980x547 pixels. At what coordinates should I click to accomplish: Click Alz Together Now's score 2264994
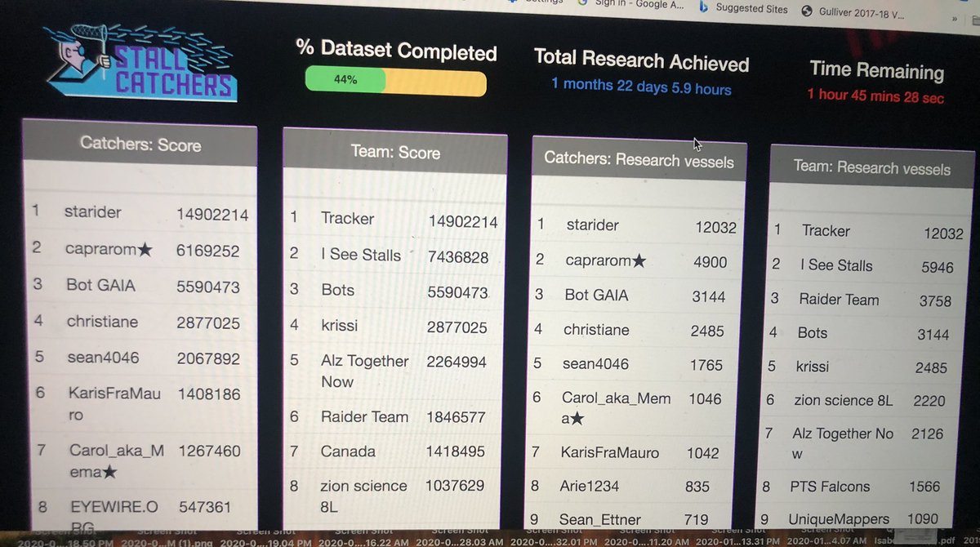[457, 362]
